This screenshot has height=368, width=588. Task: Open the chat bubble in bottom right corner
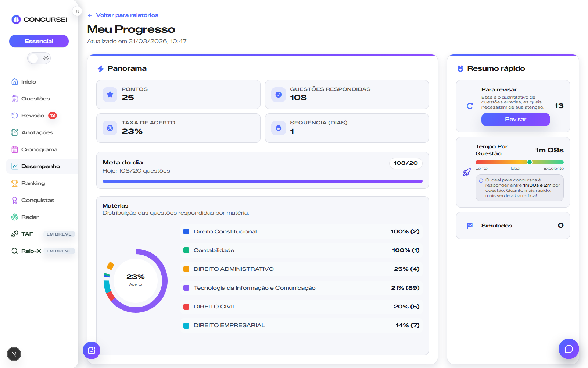click(x=568, y=348)
